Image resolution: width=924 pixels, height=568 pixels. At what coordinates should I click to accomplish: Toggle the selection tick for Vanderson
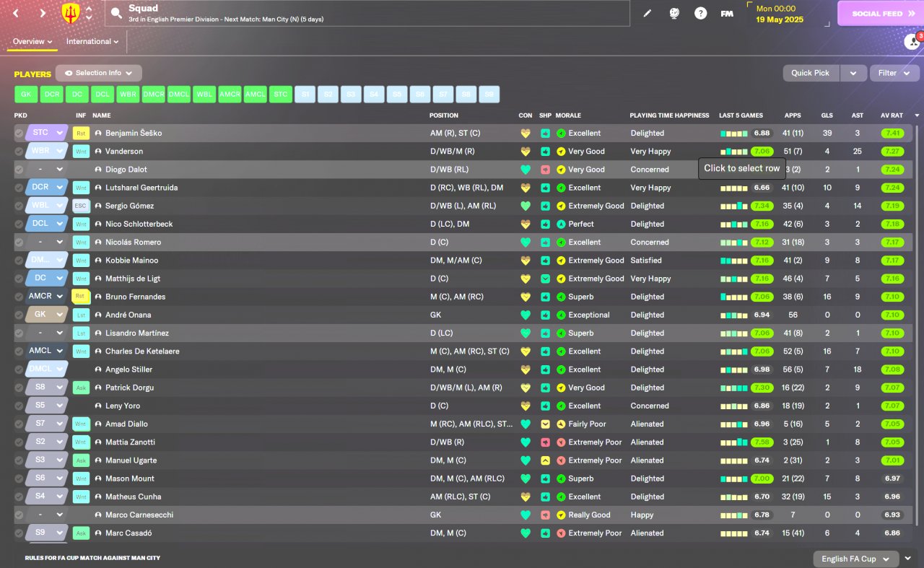19,152
